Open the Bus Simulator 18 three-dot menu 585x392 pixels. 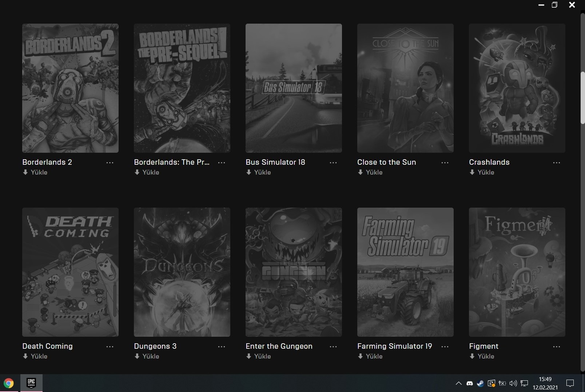[x=333, y=163]
